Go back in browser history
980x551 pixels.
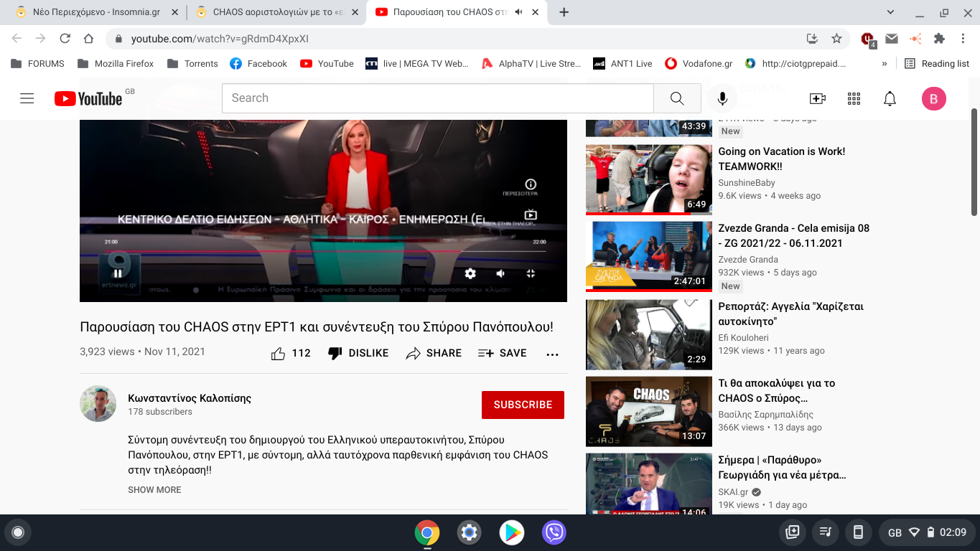(17, 39)
